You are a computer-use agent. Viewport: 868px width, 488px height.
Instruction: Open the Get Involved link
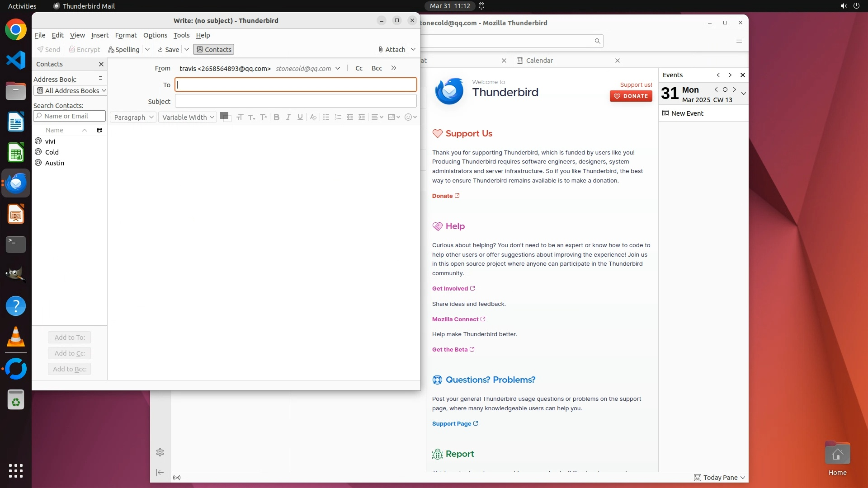click(450, 288)
